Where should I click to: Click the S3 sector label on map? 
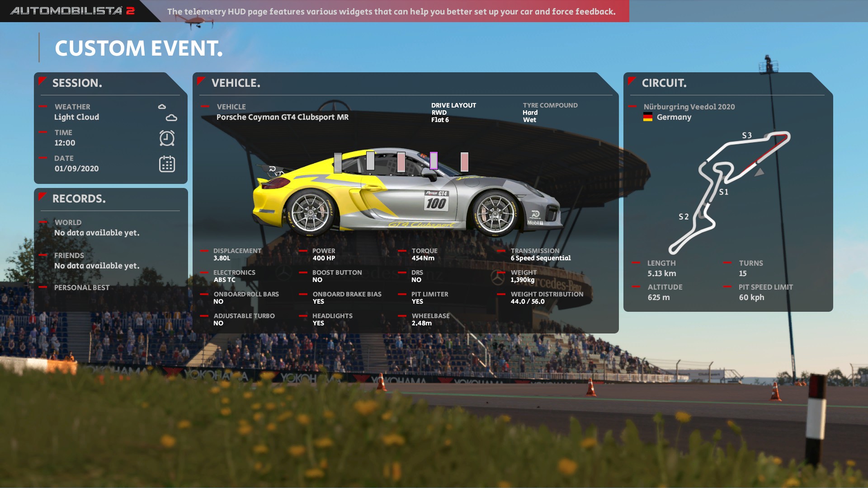pos(747,136)
